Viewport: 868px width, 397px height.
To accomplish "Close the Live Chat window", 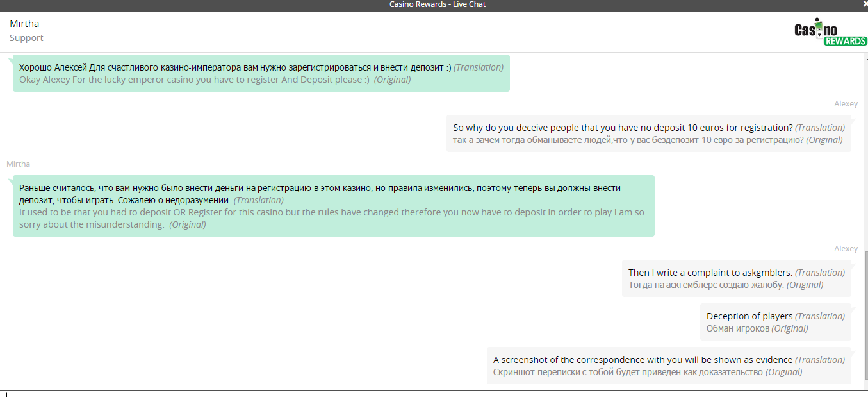I will pos(864,4).
